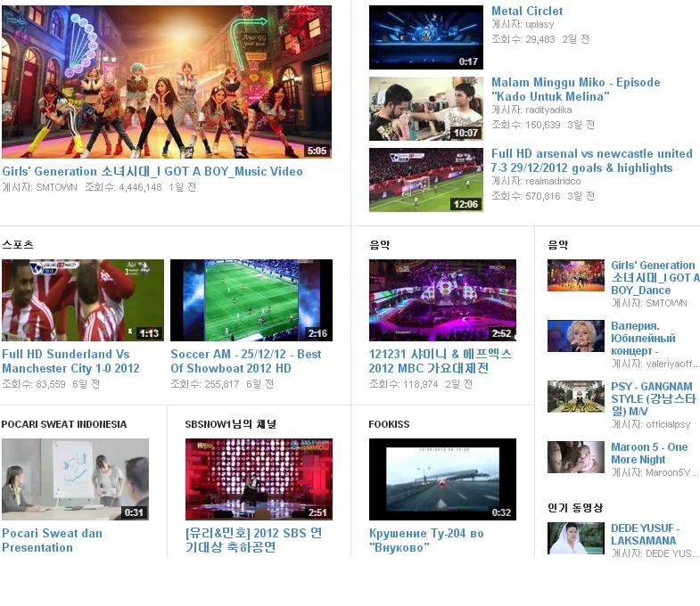The width and height of the screenshot is (700, 606).
Task: Open the Malam Minggu Miko episode title link
Action: click(575, 89)
